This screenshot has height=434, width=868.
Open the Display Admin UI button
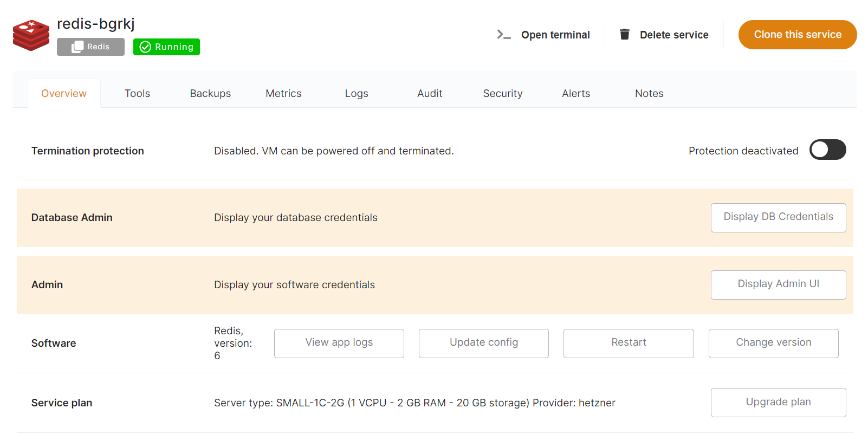(x=778, y=284)
